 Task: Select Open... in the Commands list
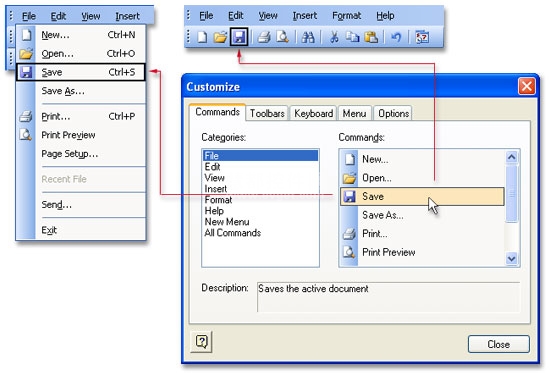(x=422, y=178)
